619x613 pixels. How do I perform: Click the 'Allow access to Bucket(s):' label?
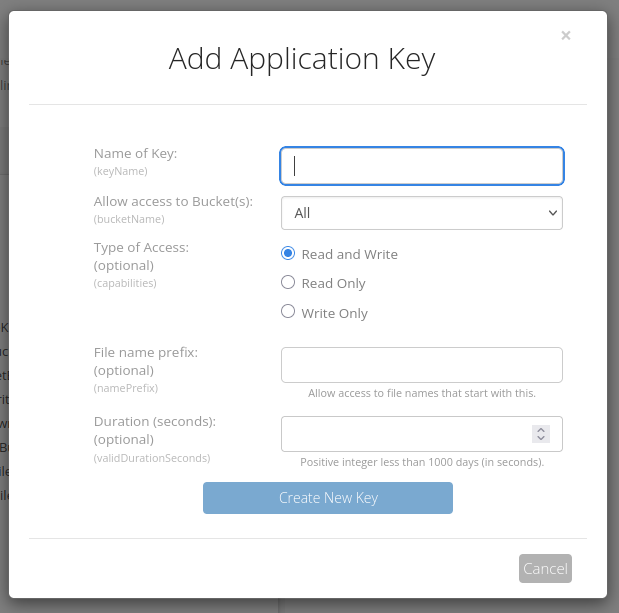[x=173, y=201]
